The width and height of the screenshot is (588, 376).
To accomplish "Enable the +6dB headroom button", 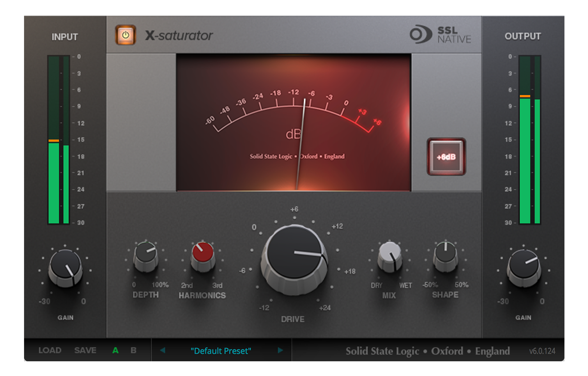I will pos(446,157).
